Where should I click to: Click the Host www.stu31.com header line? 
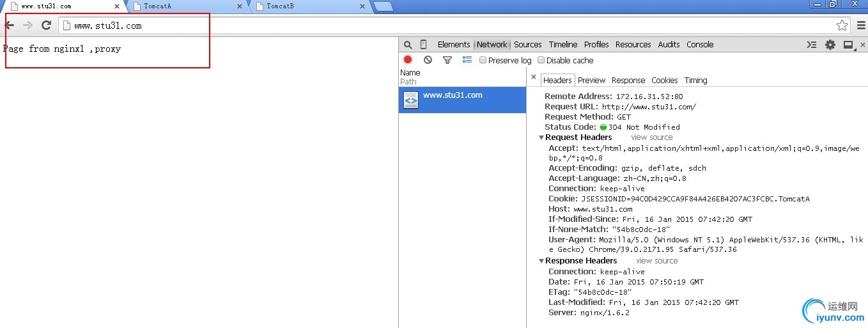pos(591,209)
